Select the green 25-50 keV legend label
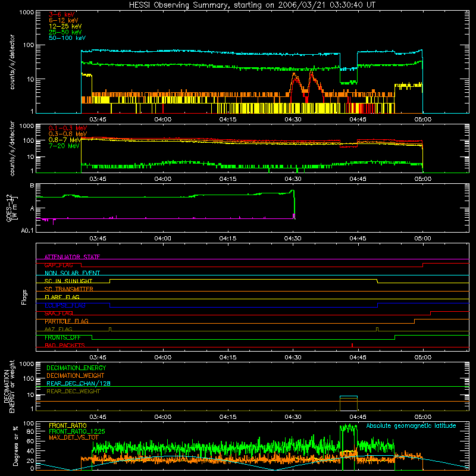476x476 pixels. pyautogui.click(x=65, y=32)
